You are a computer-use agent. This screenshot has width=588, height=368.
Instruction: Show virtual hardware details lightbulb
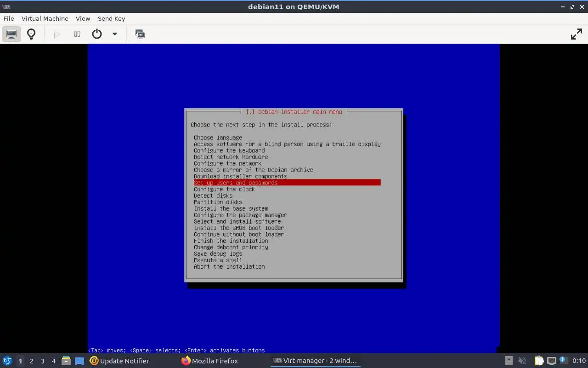tap(31, 34)
